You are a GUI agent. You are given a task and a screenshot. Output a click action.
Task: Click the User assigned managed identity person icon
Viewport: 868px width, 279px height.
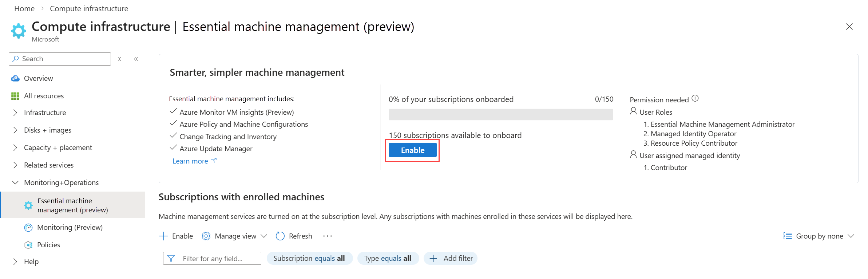(x=634, y=154)
